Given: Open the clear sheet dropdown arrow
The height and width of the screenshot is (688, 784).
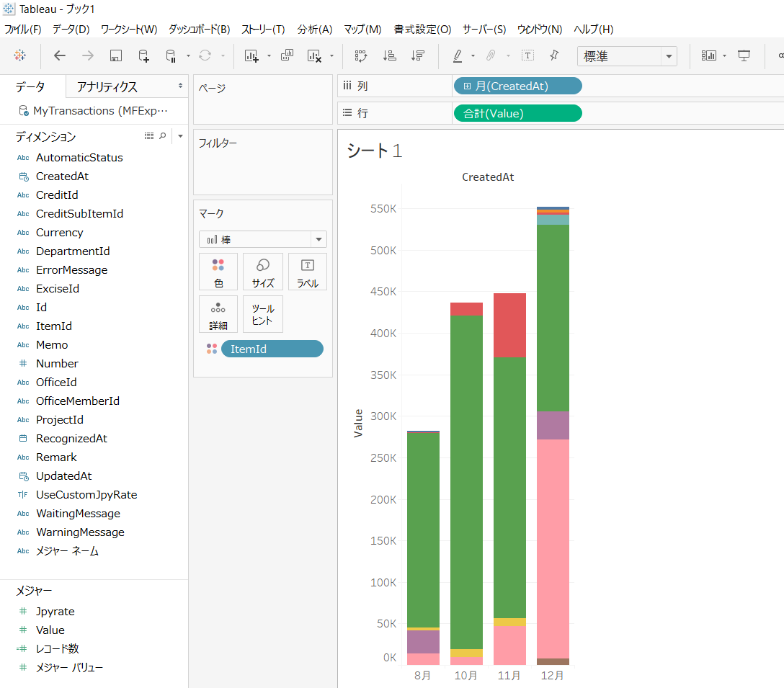Looking at the screenshot, I should coord(331,55).
